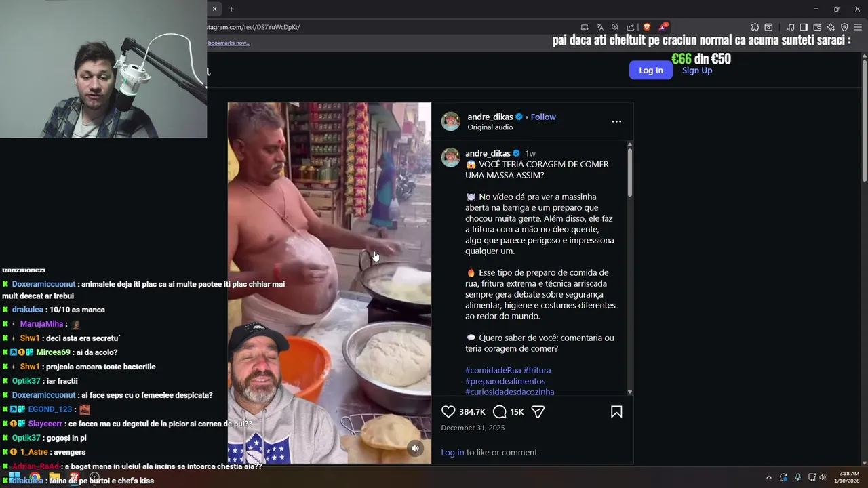Save the reel with the bookmark icon
Image resolution: width=868 pixels, height=488 pixels.
click(x=616, y=411)
